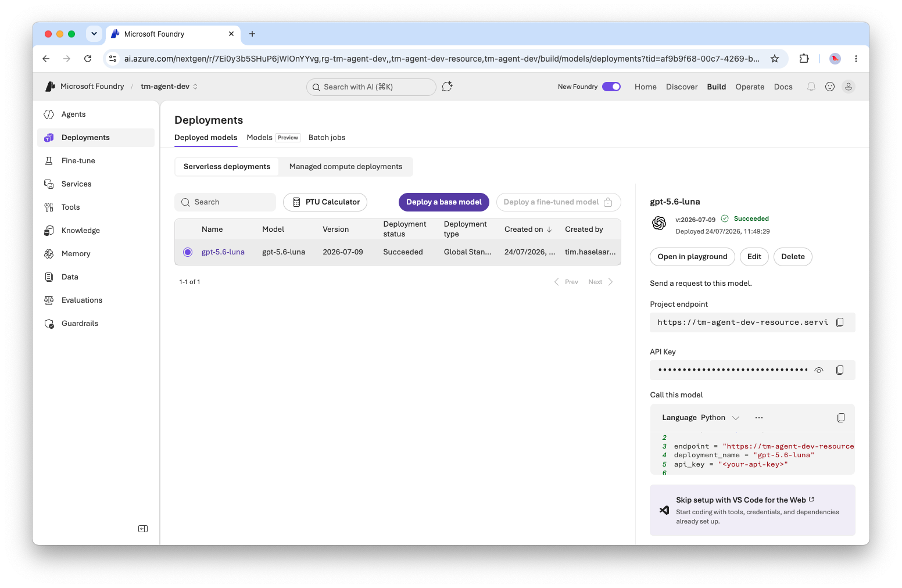Open the browser tab list chevron

tap(94, 34)
